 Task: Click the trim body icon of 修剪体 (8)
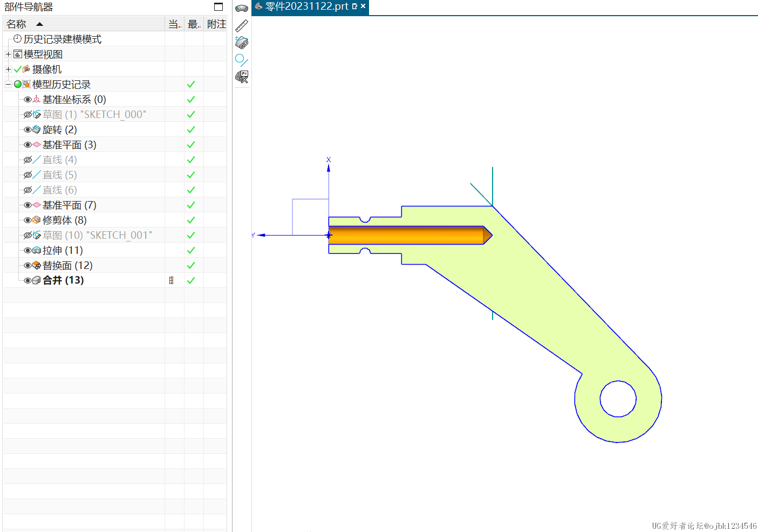point(37,220)
